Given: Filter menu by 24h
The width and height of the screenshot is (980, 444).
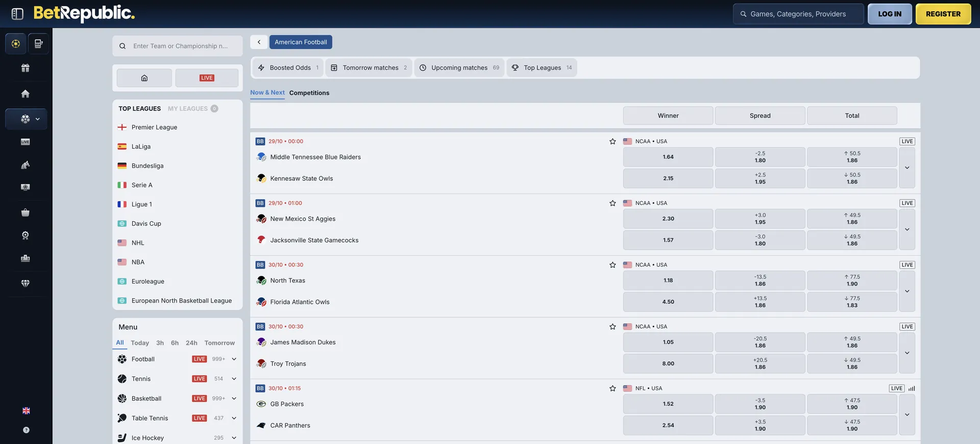Looking at the screenshot, I should (191, 343).
